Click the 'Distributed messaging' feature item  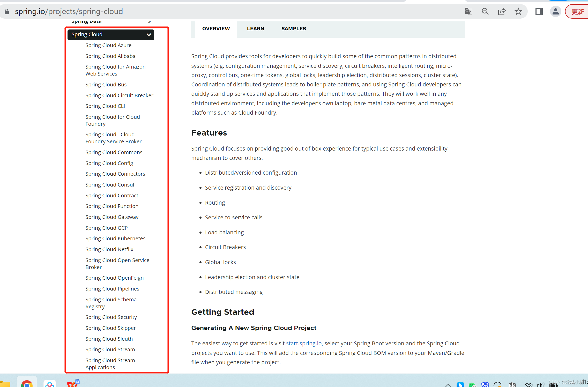coord(234,292)
